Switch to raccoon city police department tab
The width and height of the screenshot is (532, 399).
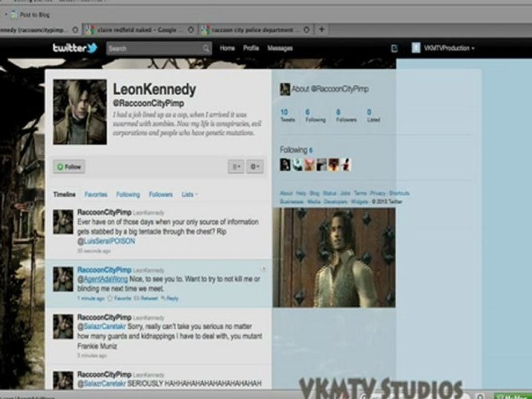256,30
